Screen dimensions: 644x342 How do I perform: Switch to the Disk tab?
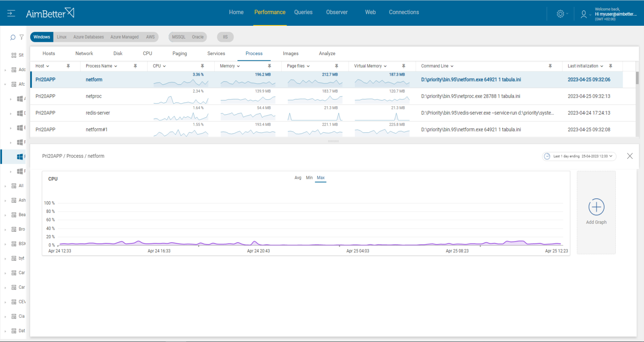click(x=118, y=54)
